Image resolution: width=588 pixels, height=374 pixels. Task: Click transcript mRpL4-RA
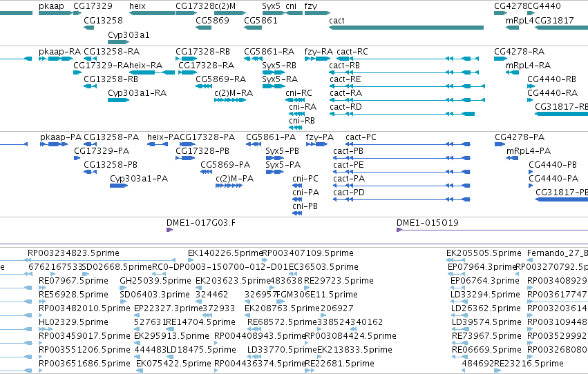click(x=512, y=72)
